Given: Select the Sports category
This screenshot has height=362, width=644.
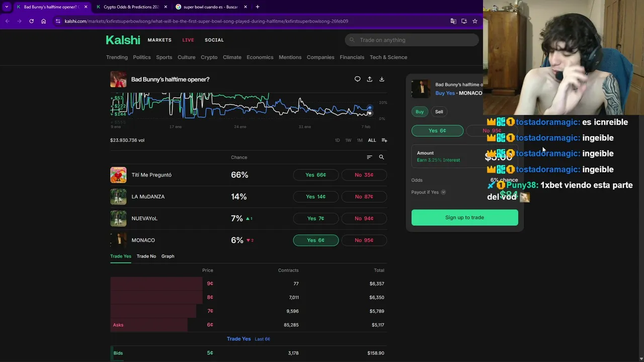Looking at the screenshot, I should point(164,57).
